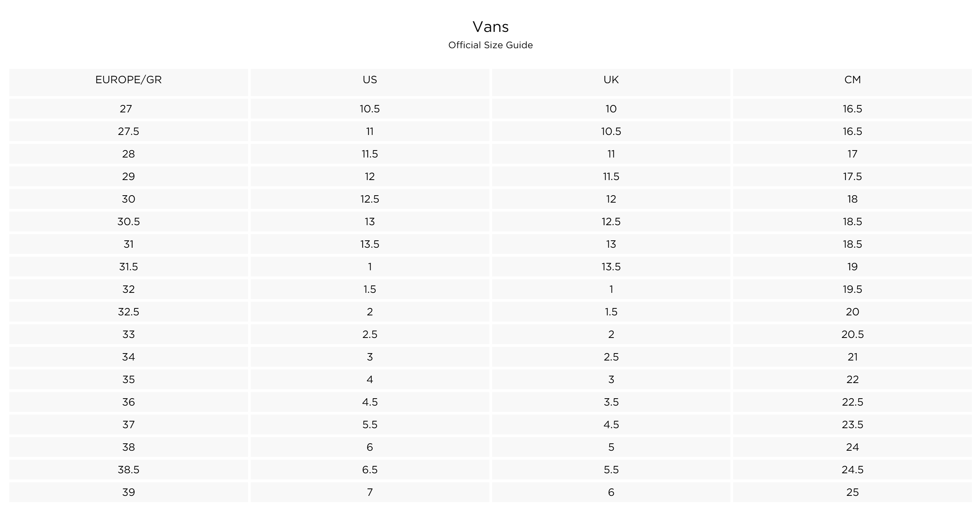The height and width of the screenshot is (511, 980).
Task: Select the Europe size 27 cell
Action: click(128, 108)
